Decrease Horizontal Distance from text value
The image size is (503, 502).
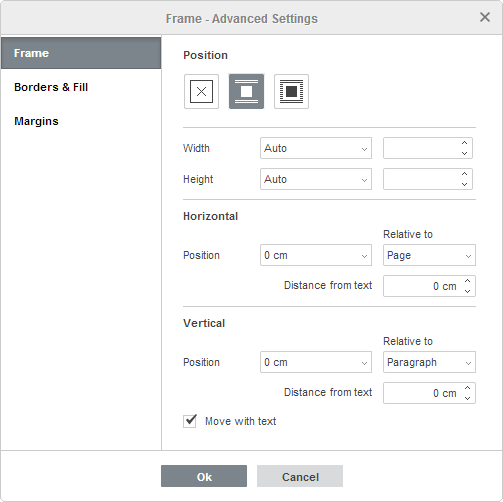coord(467,291)
